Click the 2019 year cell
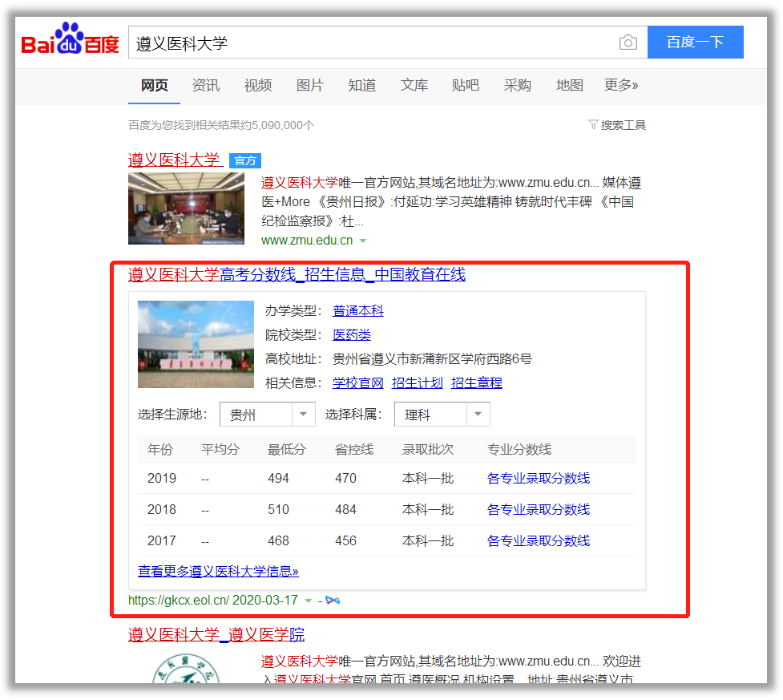This screenshot has height=700, width=783. pos(162,478)
